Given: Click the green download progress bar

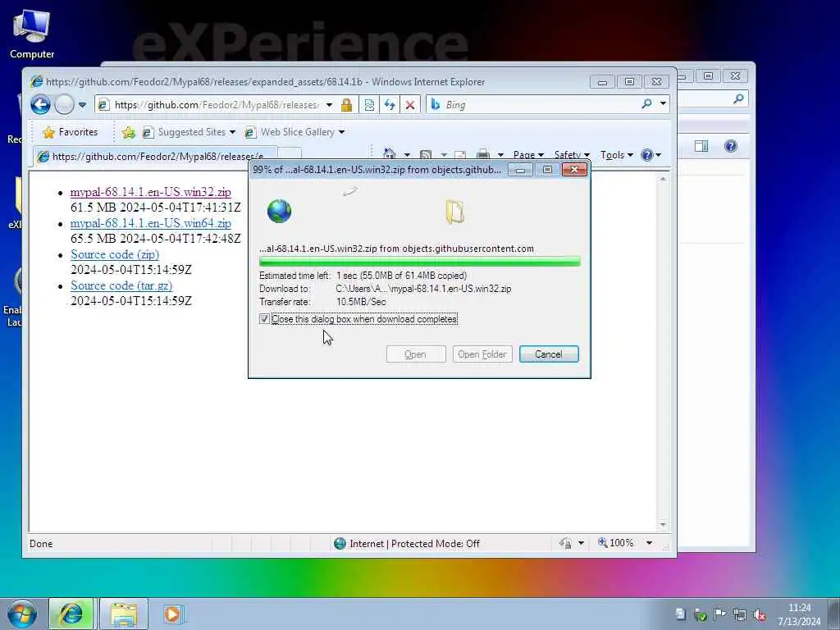Looking at the screenshot, I should tap(419, 262).
